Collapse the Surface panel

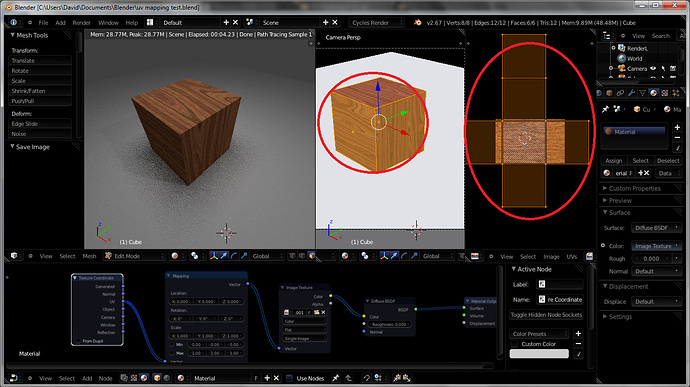click(x=605, y=212)
